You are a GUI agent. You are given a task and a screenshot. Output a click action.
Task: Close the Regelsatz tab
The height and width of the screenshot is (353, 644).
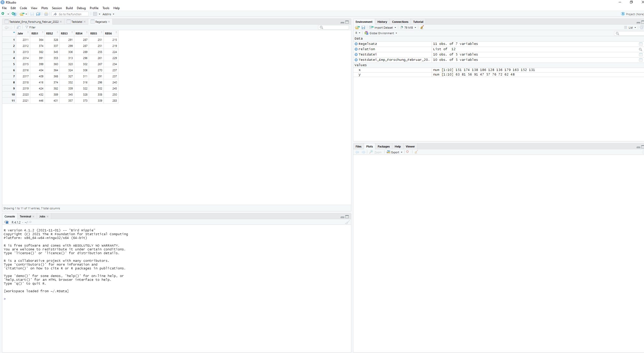tap(109, 22)
